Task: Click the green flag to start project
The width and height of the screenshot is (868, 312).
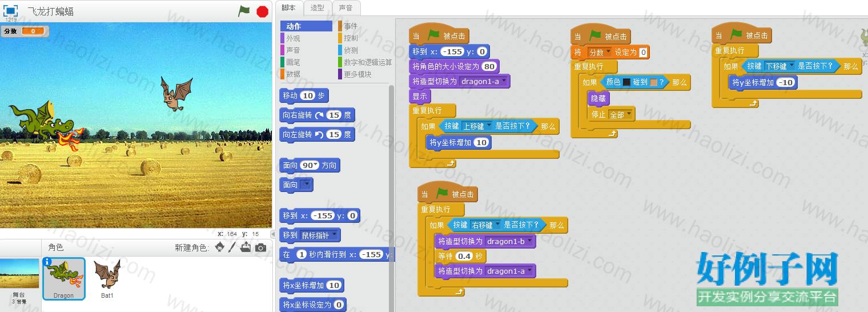Action: pyautogui.click(x=244, y=11)
